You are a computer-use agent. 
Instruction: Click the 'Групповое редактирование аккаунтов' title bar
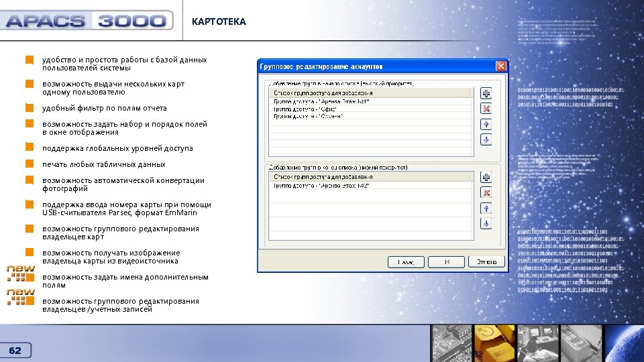click(376, 66)
